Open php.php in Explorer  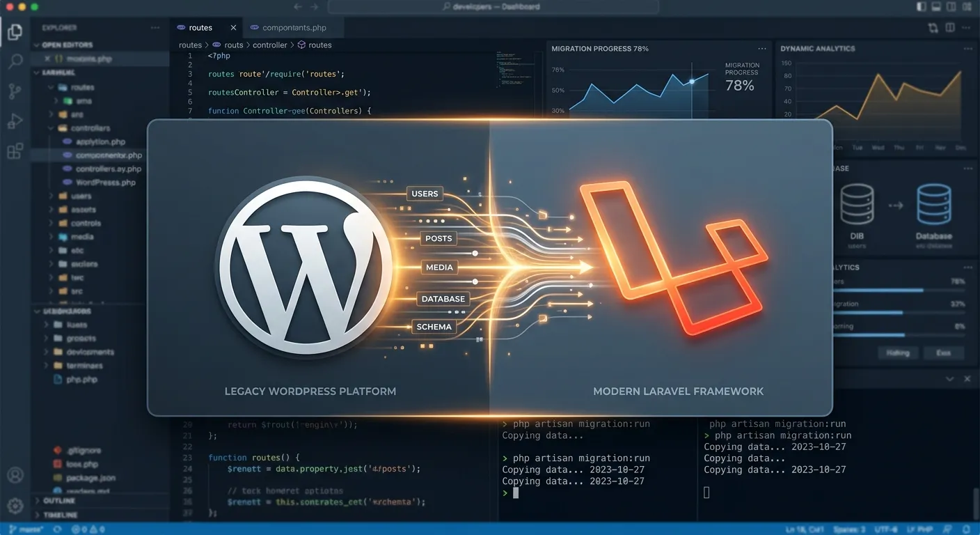tap(81, 380)
